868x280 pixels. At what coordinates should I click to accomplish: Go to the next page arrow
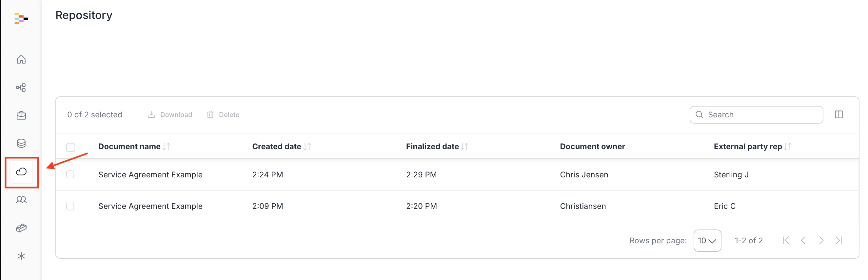pos(821,241)
